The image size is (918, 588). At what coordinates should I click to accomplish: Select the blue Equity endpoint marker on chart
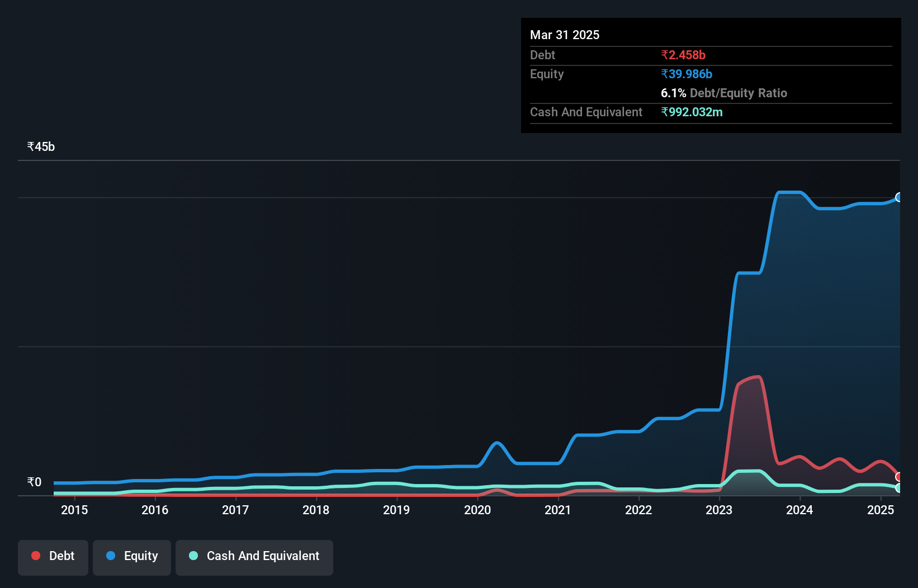tap(899, 197)
